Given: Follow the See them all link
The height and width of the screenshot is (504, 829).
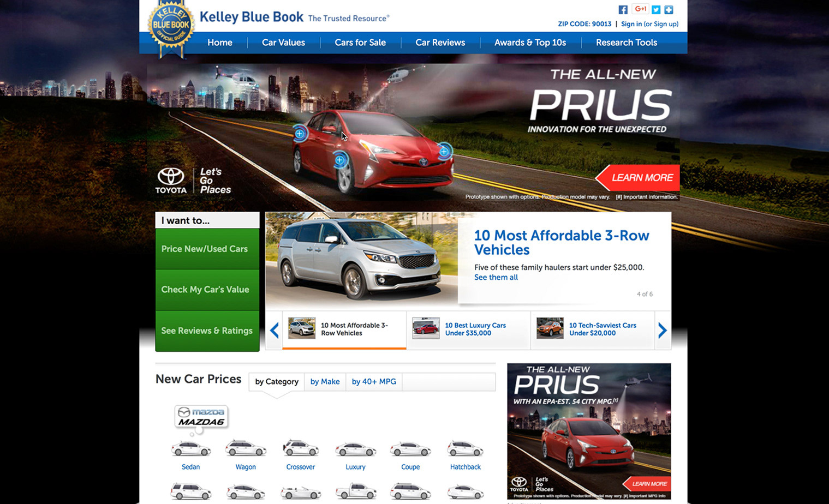Looking at the screenshot, I should 496,277.
